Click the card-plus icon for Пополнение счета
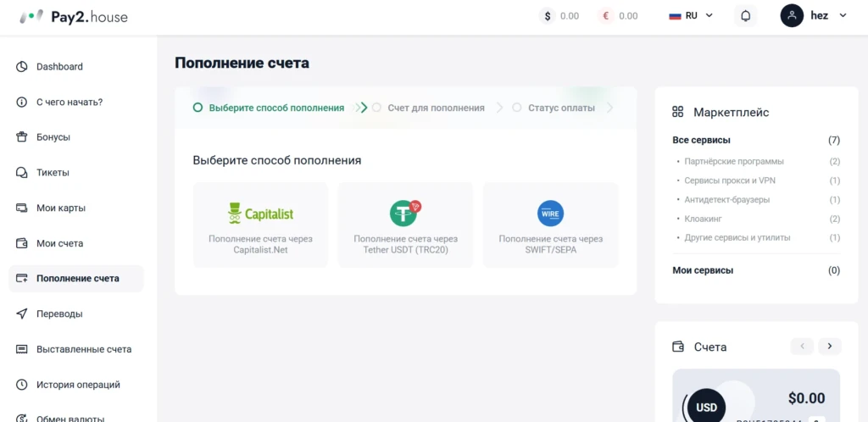Viewport: 868px width, 422px height. (x=21, y=279)
